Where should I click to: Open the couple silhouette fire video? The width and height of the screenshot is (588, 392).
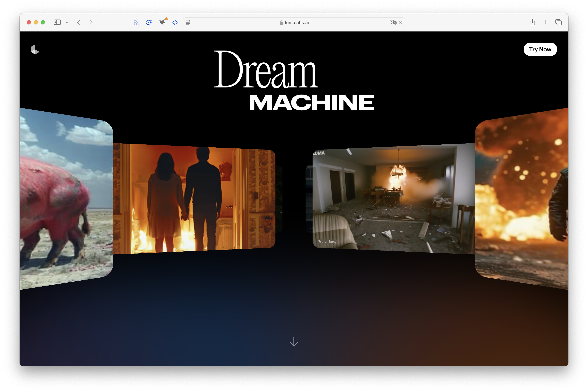click(x=194, y=199)
